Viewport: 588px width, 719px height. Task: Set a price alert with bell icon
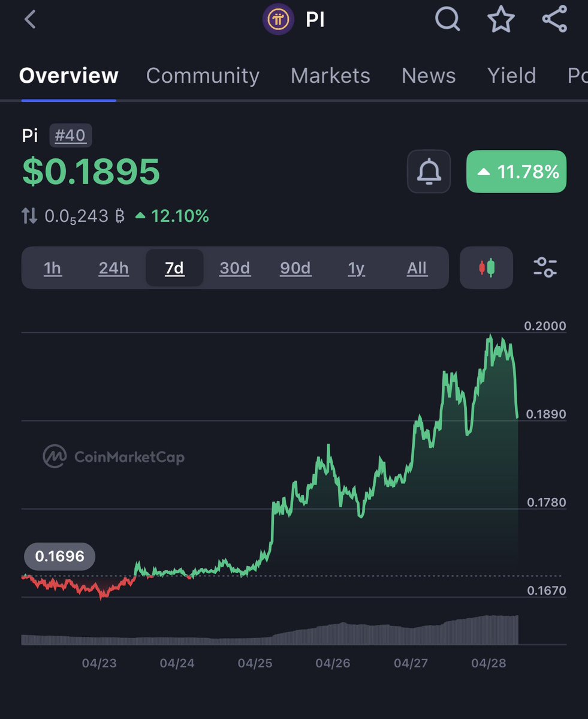429,172
